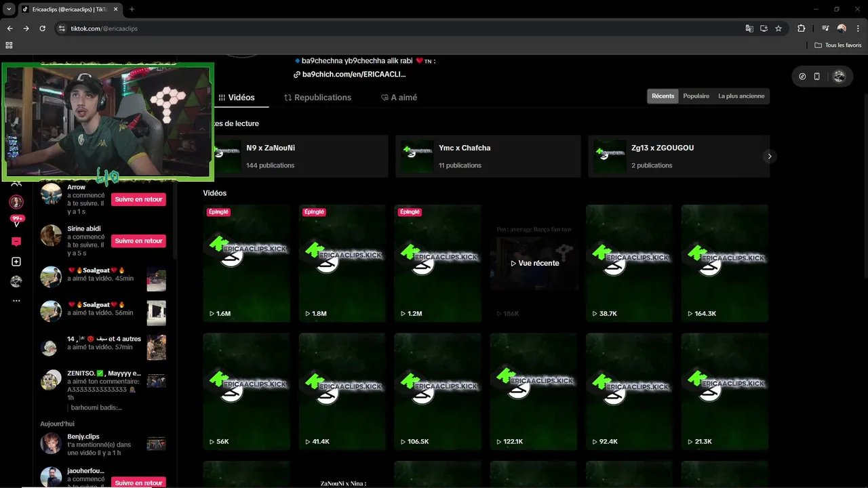Image resolution: width=868 pixels, height=488 pixels.
Task: Open the sidebar three-dot More menu
Action: pyautogui.click(x=16, y=300)
